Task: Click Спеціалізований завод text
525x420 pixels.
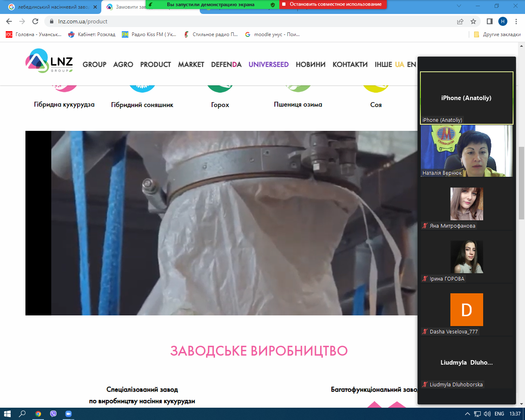Action: 142,390
